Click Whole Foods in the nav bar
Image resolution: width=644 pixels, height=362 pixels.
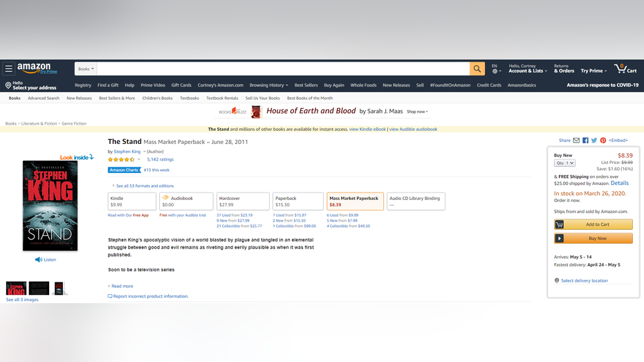[363, 85]
